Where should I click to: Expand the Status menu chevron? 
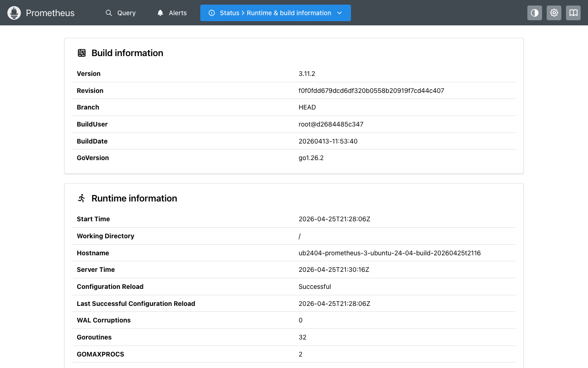(x=339, y=13)
